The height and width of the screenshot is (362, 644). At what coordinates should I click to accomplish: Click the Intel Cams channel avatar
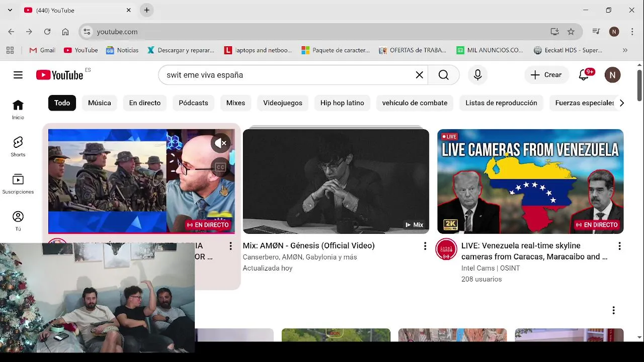[x=446, y=249]
